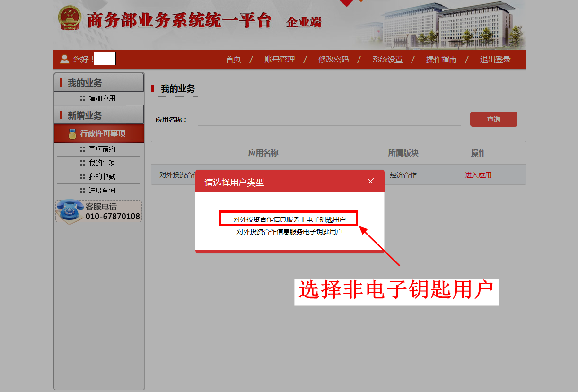
Task: Open 首页 in the top navigation
Action: (x=233, y=60)
